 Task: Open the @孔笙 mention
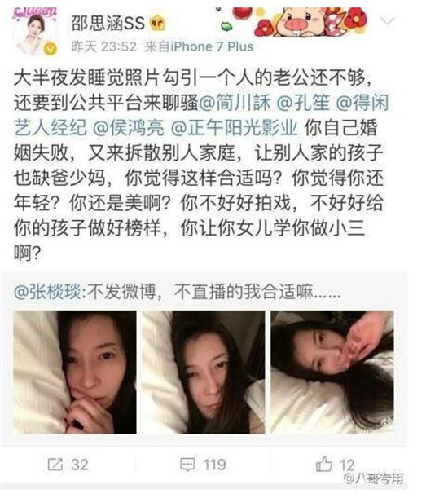303,103
